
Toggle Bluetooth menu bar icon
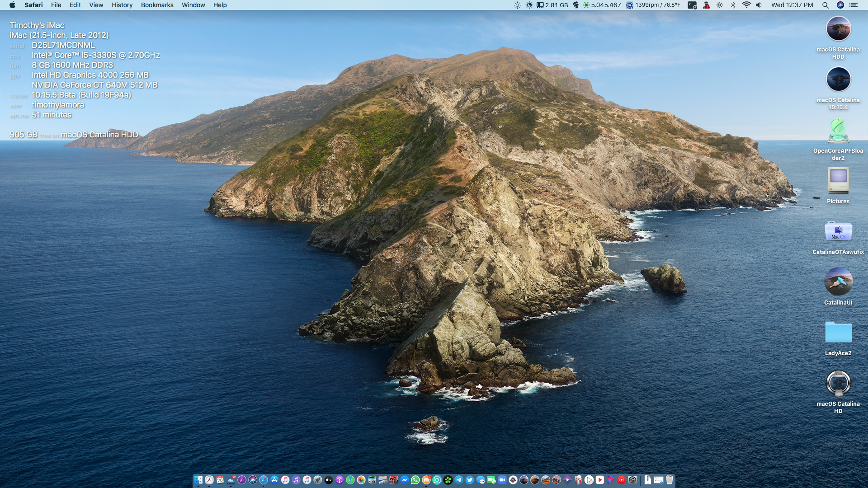(733, 5)
